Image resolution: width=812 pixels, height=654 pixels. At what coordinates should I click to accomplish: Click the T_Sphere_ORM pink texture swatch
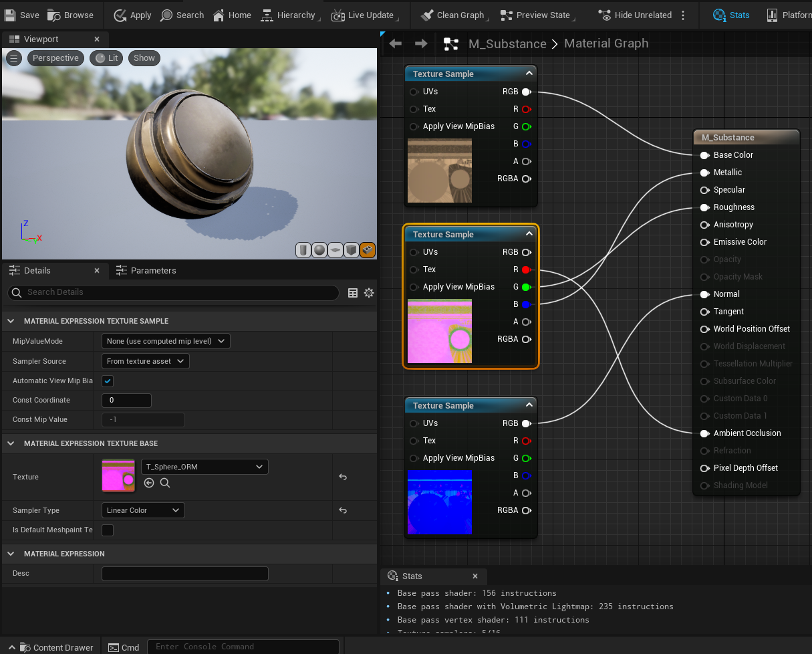pyautogui.click(x=118, y=476)
